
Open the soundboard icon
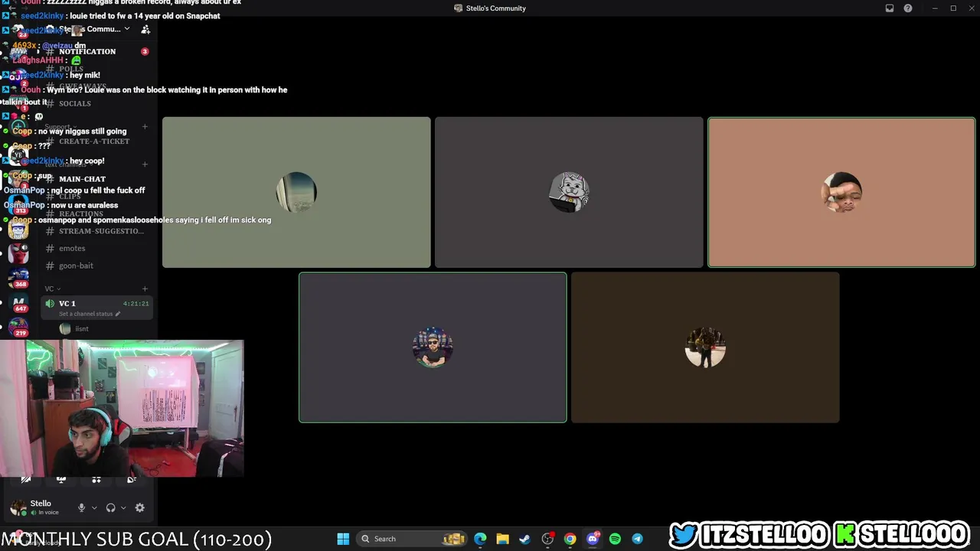pos(132,480)
